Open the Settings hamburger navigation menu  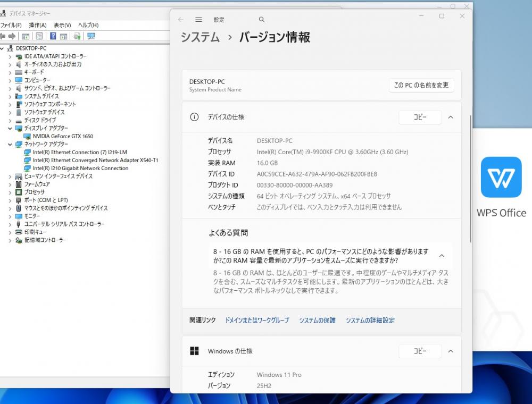pyautogui.click(x=198, y=20)
